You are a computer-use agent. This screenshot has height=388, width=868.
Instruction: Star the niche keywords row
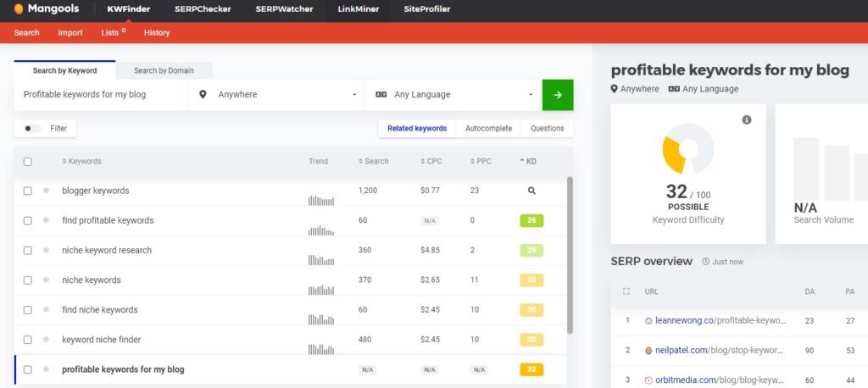point(46,280)
